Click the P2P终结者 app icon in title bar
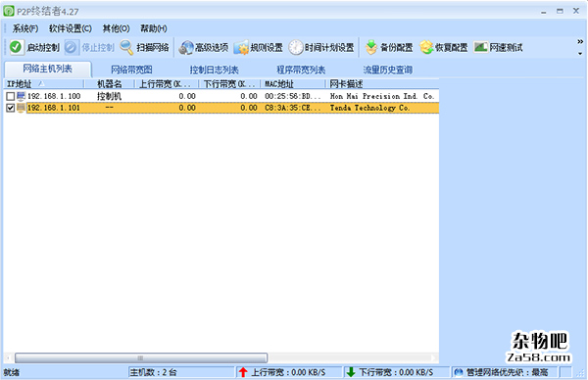Image resolution: width=588 pixels, height=380 pixels. (x=8, y=11)
